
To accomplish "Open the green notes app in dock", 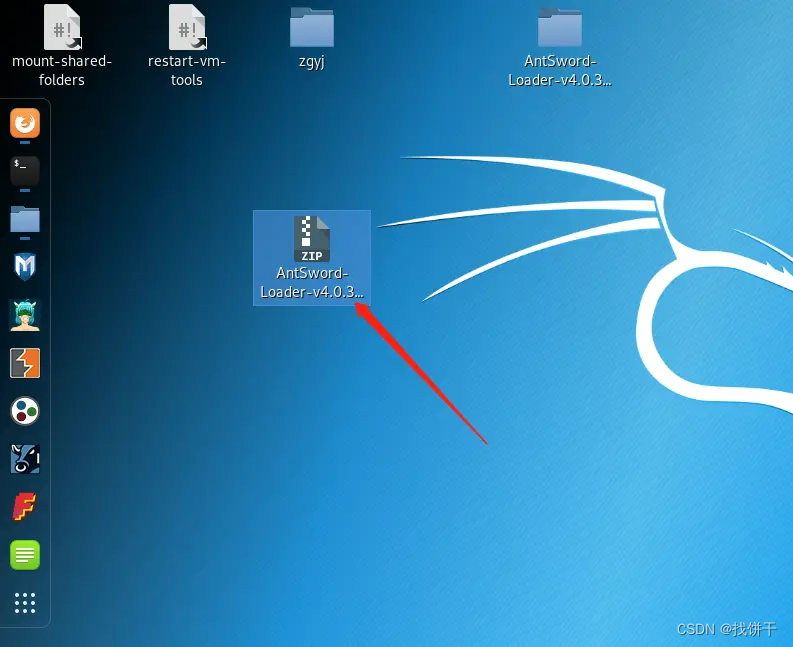I will point(25,555).
